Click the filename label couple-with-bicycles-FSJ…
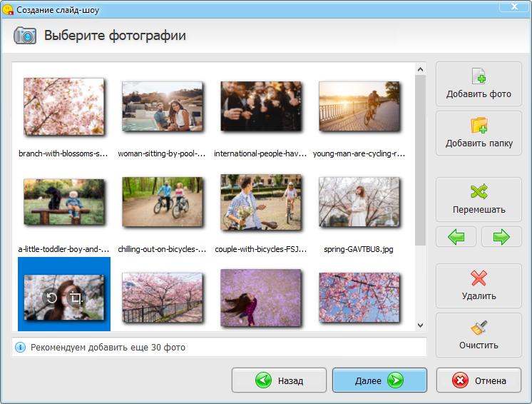Image resolution: width=532 pixels, height=404 pixels. (x=260, y=249)
